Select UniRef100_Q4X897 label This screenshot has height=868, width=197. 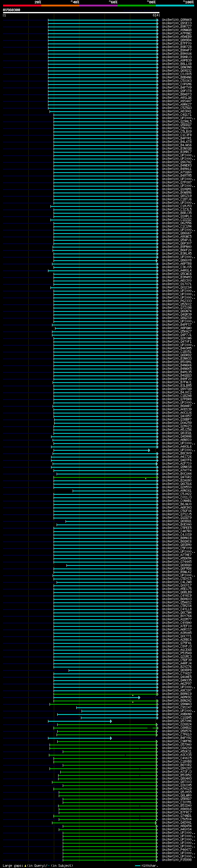click(x=177, y=416)
